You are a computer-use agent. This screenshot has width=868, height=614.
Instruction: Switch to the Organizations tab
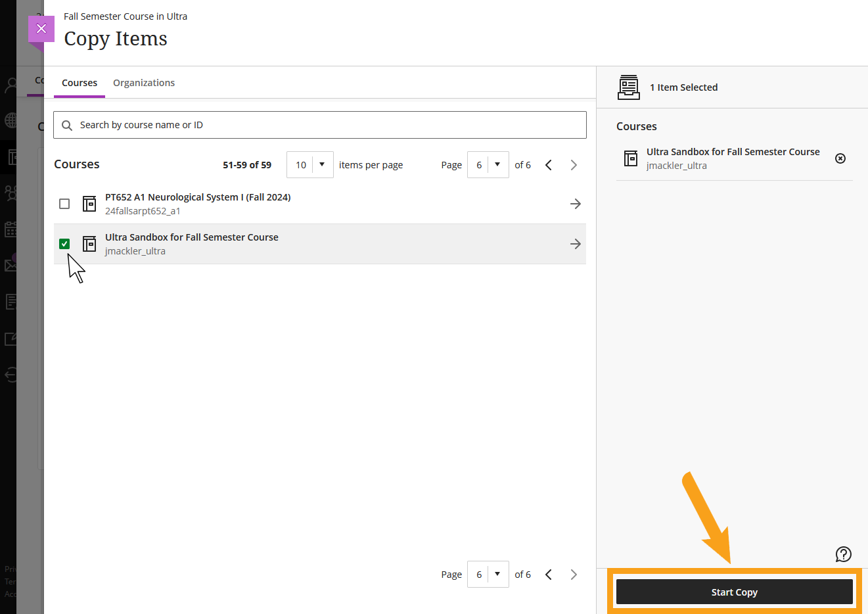[143, 82]
